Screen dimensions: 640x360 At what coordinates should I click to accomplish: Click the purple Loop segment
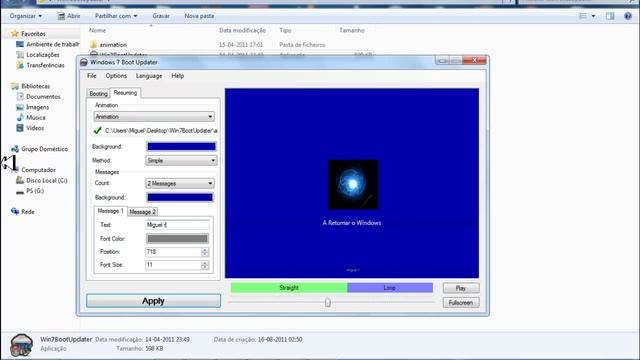[390, 288]
